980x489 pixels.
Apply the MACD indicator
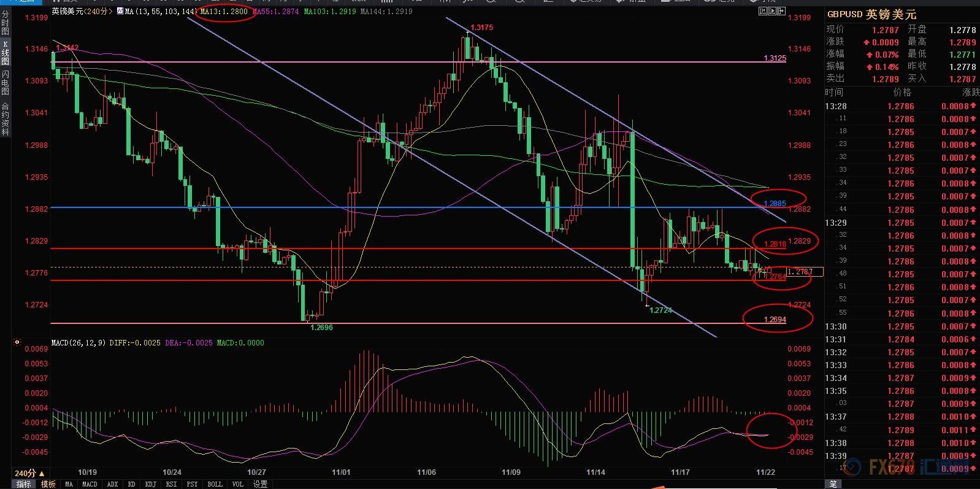[90, 484]
